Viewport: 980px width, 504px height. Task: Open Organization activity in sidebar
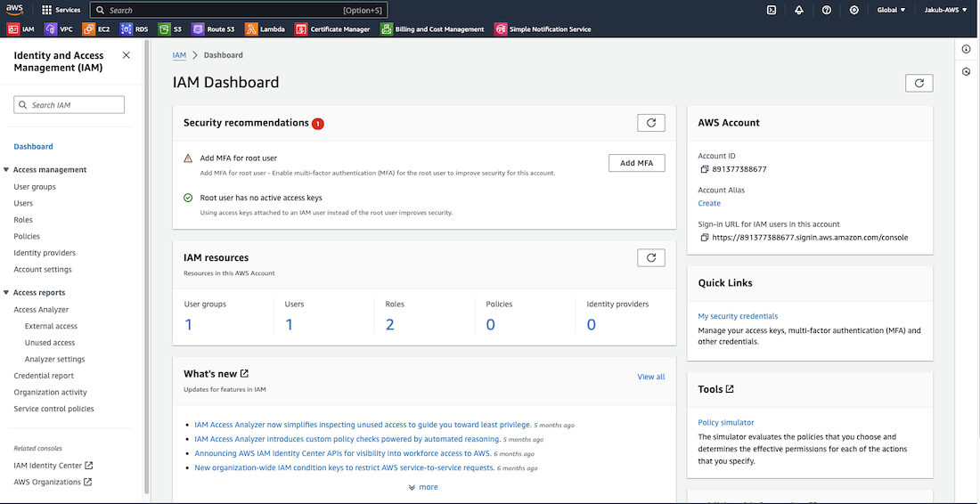click(50, 392)
